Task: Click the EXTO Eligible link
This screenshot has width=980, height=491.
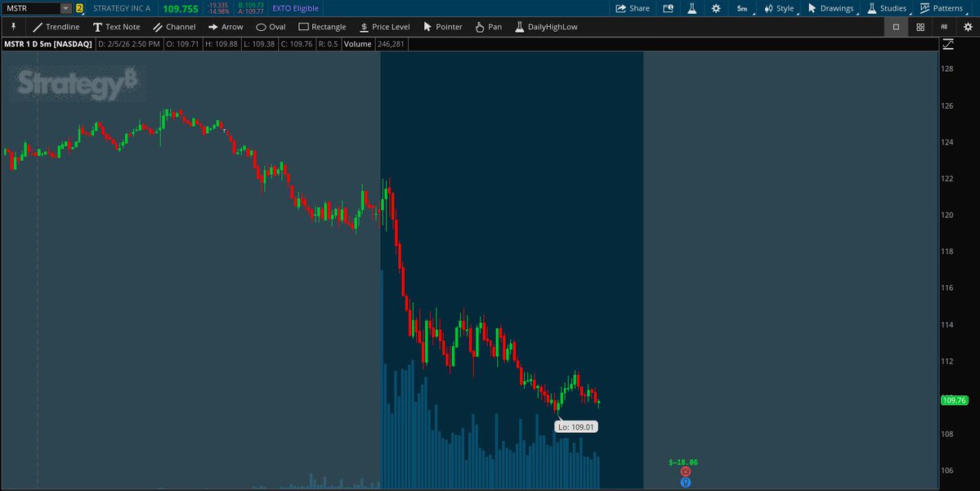Action: click(295, 8)
